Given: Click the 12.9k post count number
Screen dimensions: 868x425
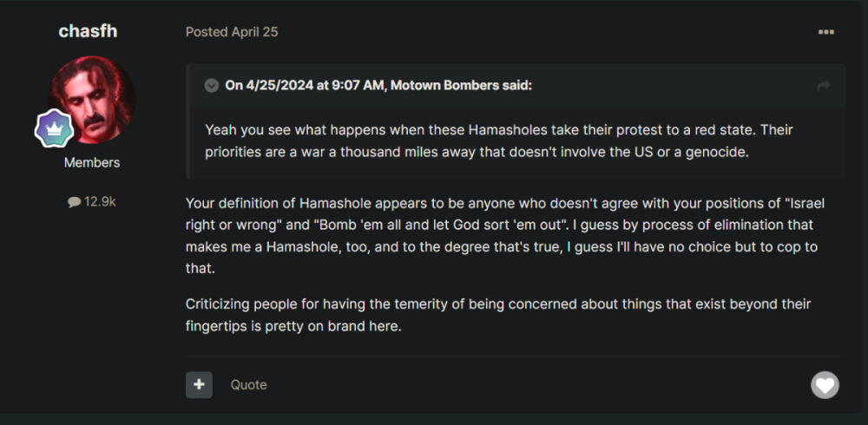Looking at the screenshot, I should (x=100, y=201).
